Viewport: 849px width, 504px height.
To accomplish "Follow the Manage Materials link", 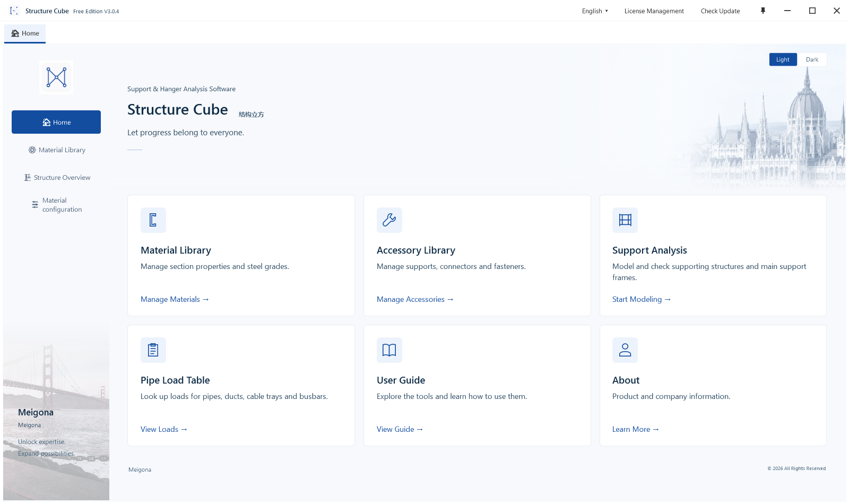I will pos(175,299).
